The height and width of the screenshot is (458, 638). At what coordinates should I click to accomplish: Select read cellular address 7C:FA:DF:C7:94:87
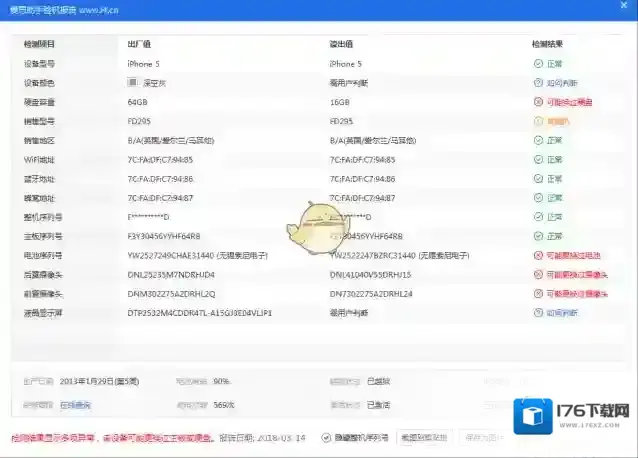[x=363, y=198]
